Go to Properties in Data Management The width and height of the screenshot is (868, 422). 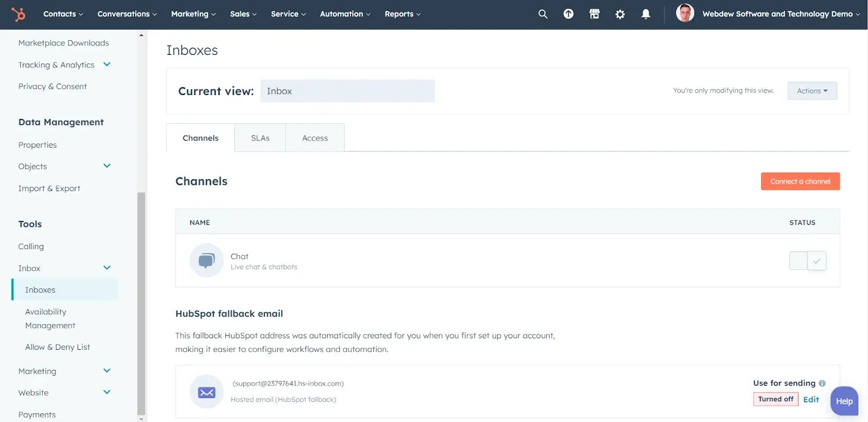pyautogui.click(x=37, y=145)
